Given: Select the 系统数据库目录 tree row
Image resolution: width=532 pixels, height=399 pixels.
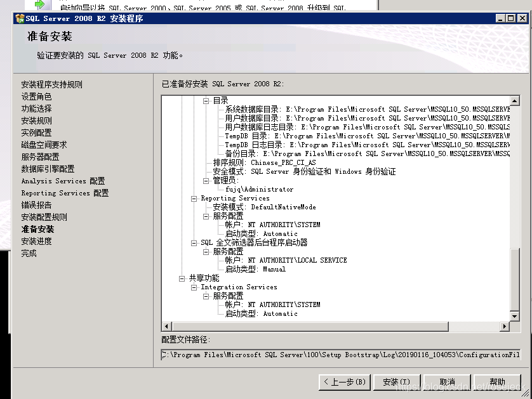Looking at the screenshot, I should point(368,110).
